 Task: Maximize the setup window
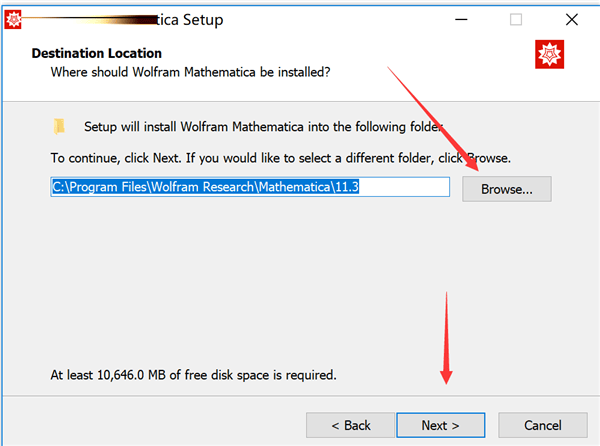[x=516, y=19]
